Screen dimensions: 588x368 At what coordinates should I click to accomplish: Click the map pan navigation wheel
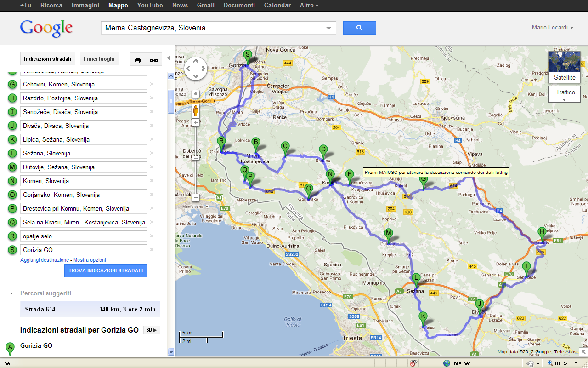[196, 69]
